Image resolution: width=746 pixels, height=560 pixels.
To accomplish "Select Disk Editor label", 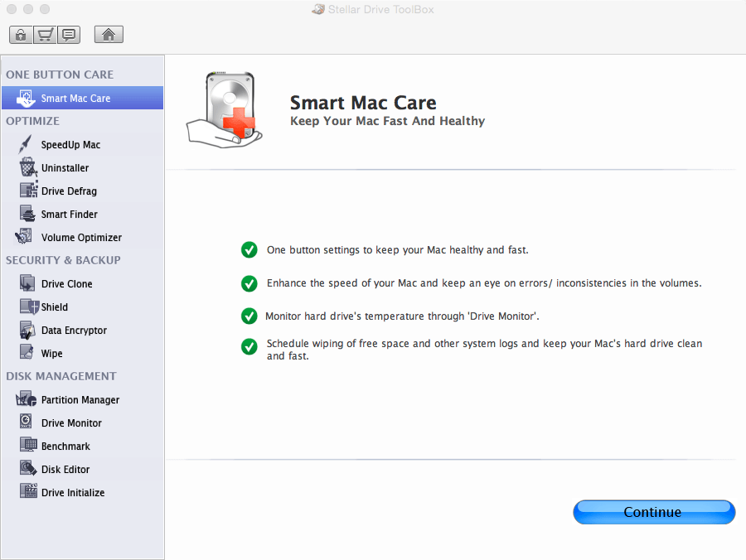I will pyautogui.click(x=65, y=470).
